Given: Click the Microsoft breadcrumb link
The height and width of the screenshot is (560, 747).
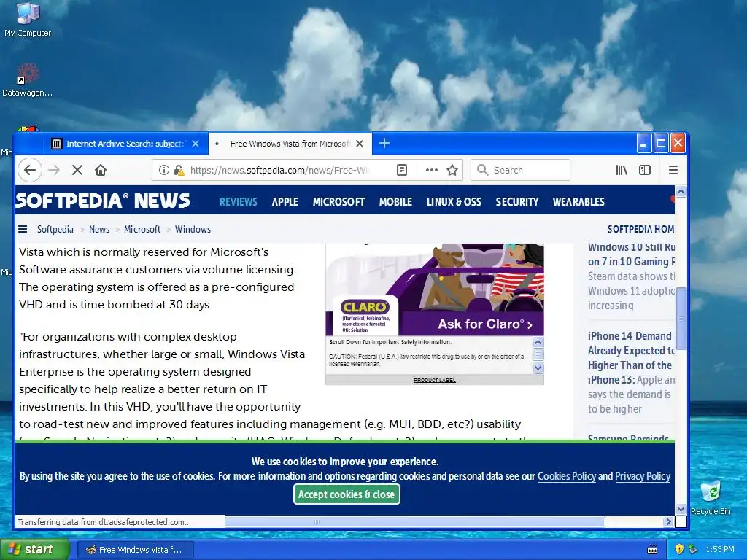Looking at the screenshot, I should [142, 229].
